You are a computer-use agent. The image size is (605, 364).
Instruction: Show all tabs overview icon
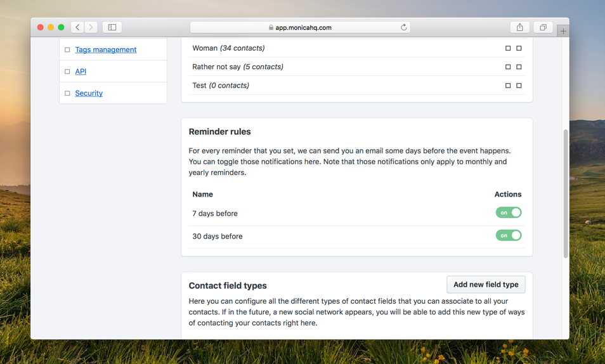click(x=543, y=27)
